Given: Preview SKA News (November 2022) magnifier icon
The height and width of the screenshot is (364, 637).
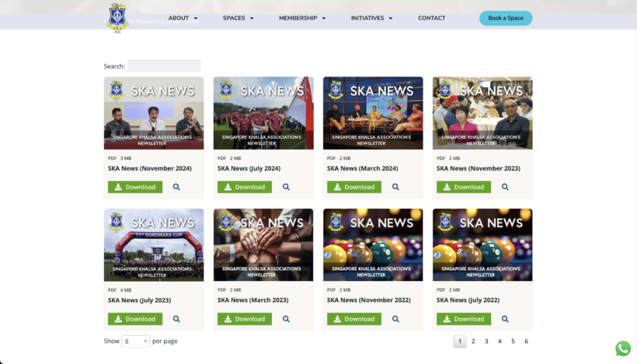Looking at the screenshot, I should (x=395, y=319).
